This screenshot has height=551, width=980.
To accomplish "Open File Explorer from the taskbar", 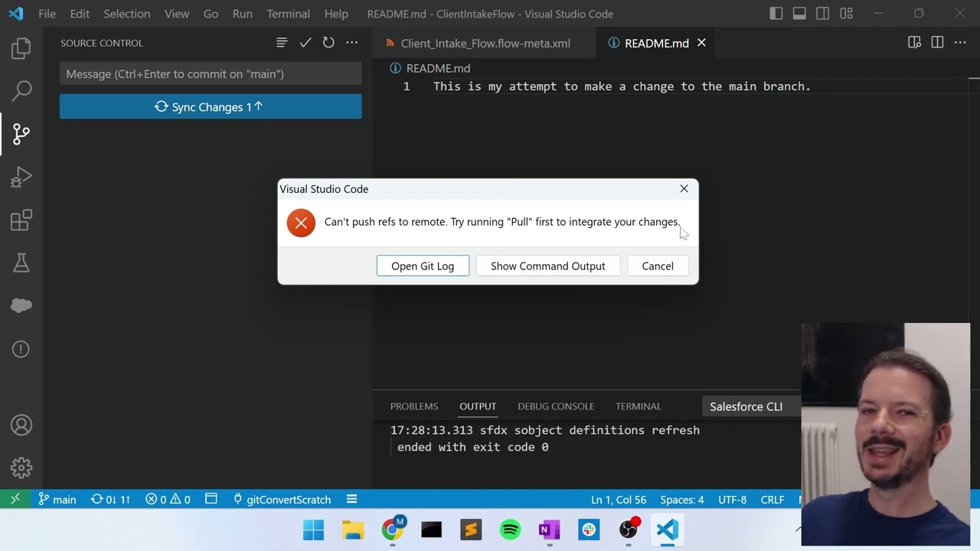I will pos(353,530).
